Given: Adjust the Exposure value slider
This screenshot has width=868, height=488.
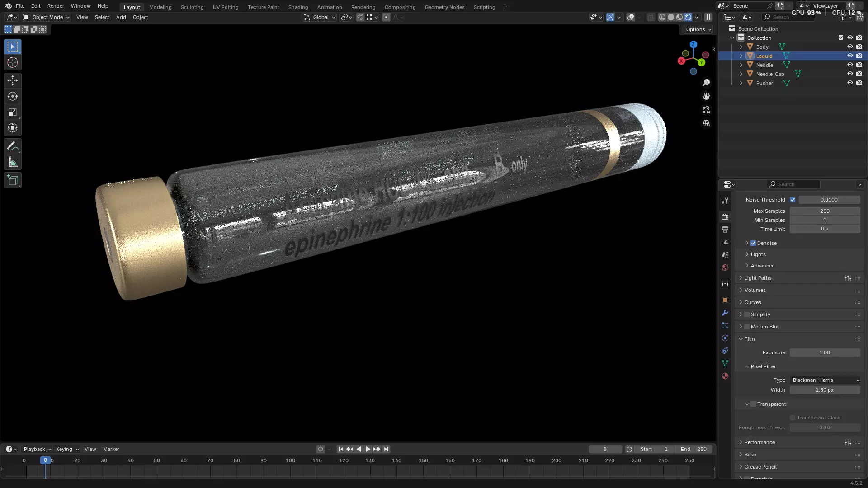Looking at the screenshot, I should [x=825, y=352].
